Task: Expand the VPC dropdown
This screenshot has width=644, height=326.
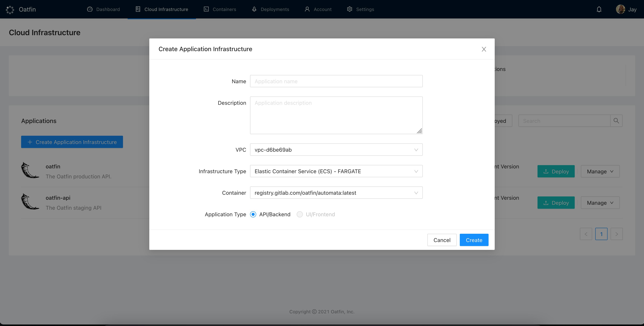Action: pos(336,150)
